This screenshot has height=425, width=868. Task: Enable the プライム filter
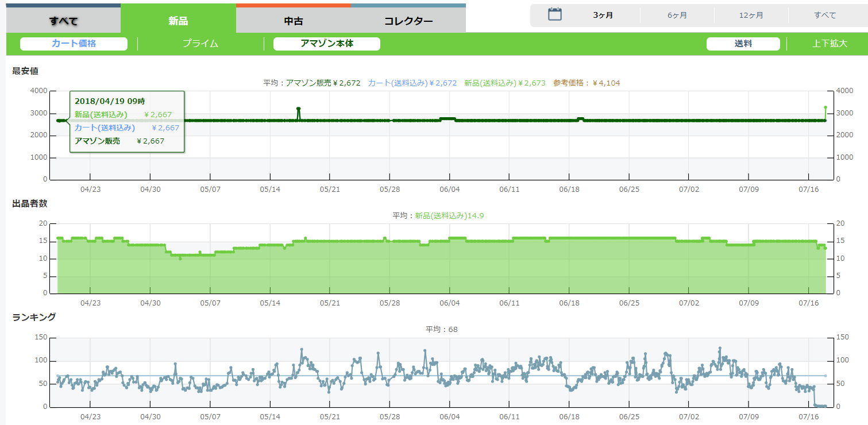click(x=200, y=44)
